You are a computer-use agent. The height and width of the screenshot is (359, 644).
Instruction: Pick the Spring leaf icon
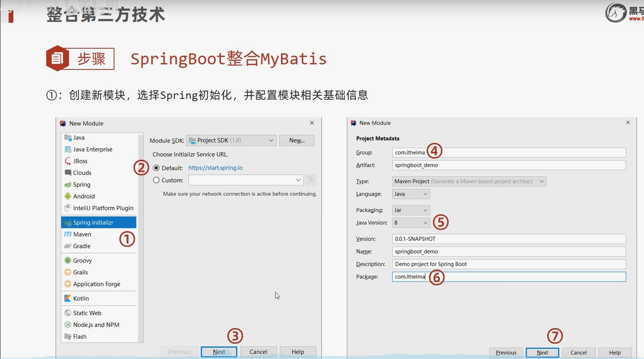pos(68,185)
